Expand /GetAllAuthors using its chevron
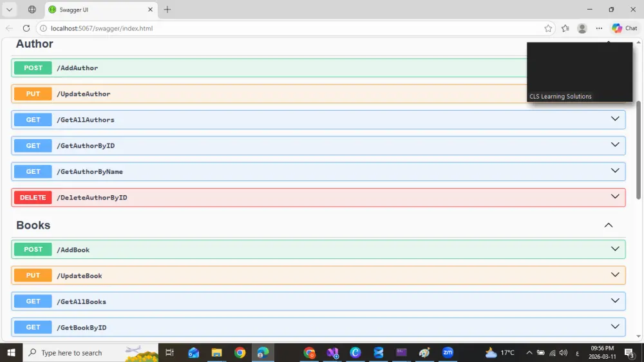644x362 pixels. pyautogui.click(x=615, y=119)
